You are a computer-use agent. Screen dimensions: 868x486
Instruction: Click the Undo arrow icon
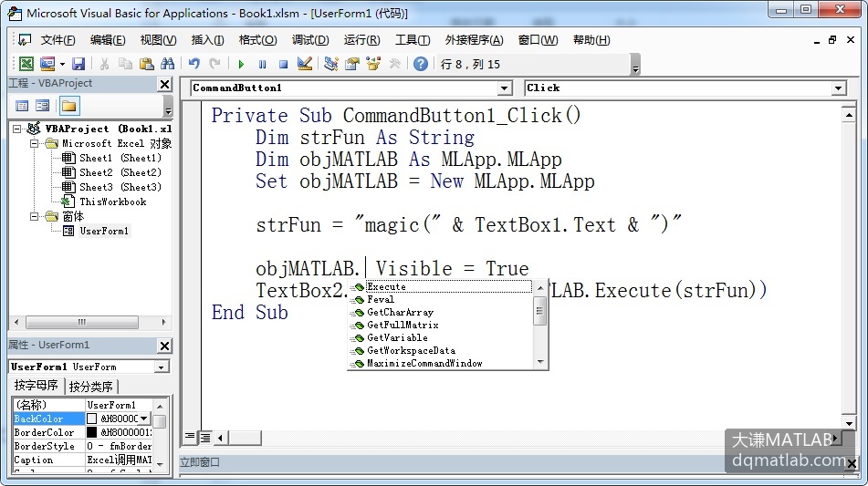(193, 64)
